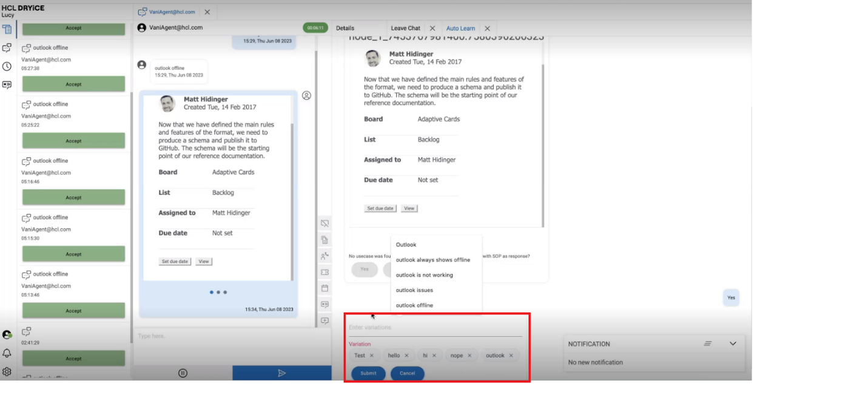This screenshot has height=412, width=868.
Task: Click 'Set due date' in Auto Learn card
Action: [x=380, y=208]
